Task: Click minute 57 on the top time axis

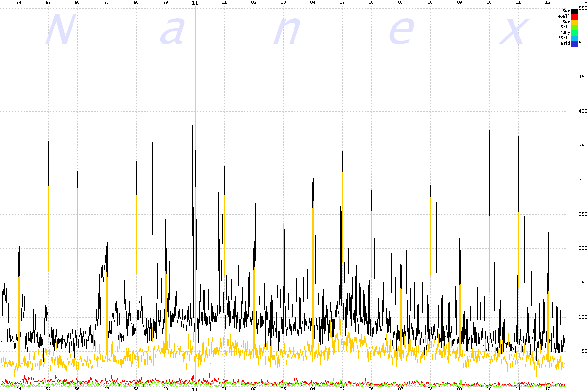Action: 107,3
